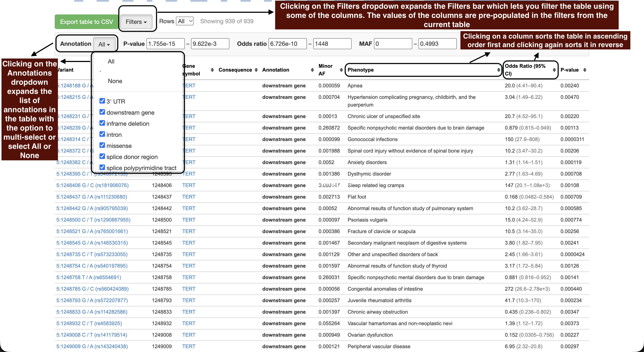This screenshot has width=644, height=352.
Task: Uncheck the downstream gene annotation
Action: (102, 112)
